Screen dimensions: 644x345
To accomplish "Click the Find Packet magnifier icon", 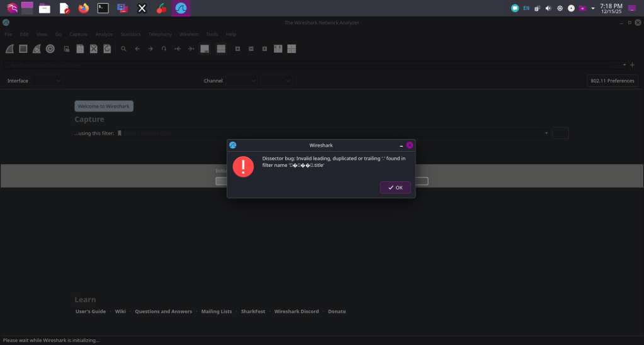I will click(124, 48).
